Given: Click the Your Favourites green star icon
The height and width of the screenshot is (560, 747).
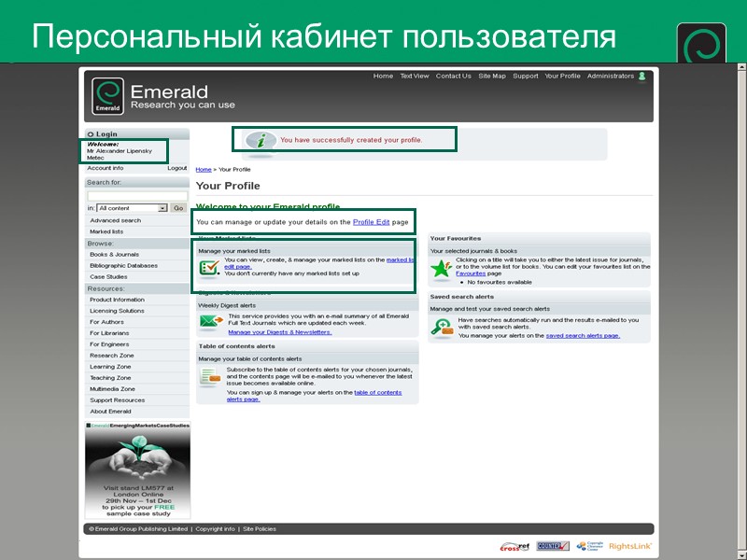Looking at the screenshot, I should pos(439,269).
